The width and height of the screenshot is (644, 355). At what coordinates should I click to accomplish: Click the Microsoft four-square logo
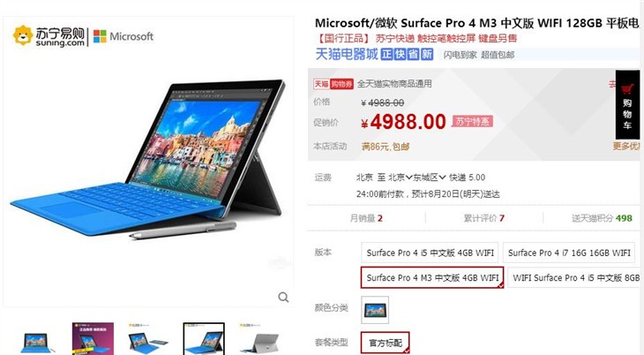[x=100, y=36]
